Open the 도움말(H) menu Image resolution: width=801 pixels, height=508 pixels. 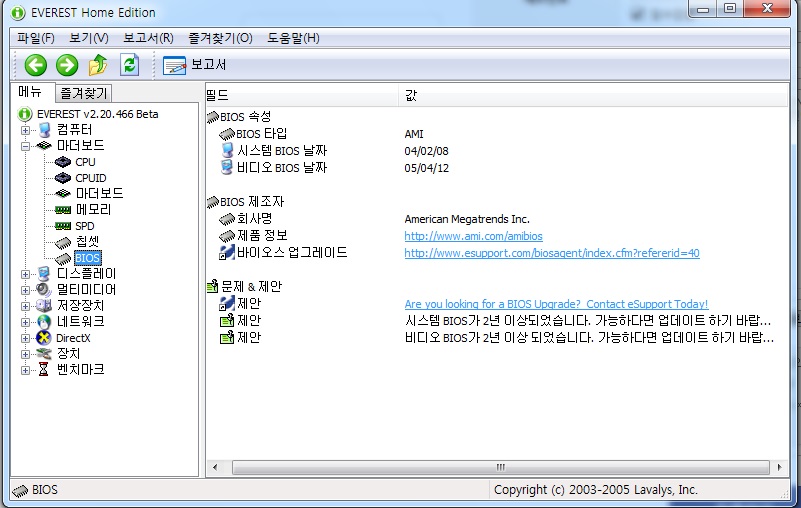click(x=293, y=38)
